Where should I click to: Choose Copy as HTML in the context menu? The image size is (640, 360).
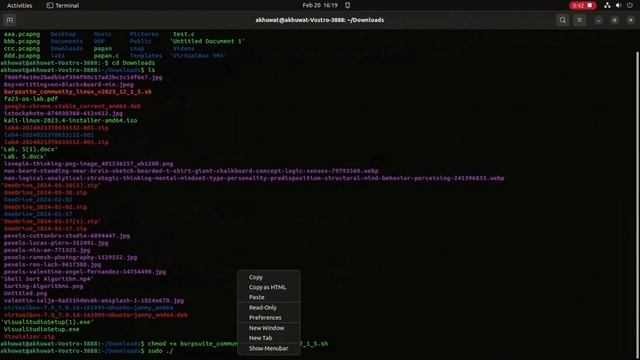coord(269,287)
